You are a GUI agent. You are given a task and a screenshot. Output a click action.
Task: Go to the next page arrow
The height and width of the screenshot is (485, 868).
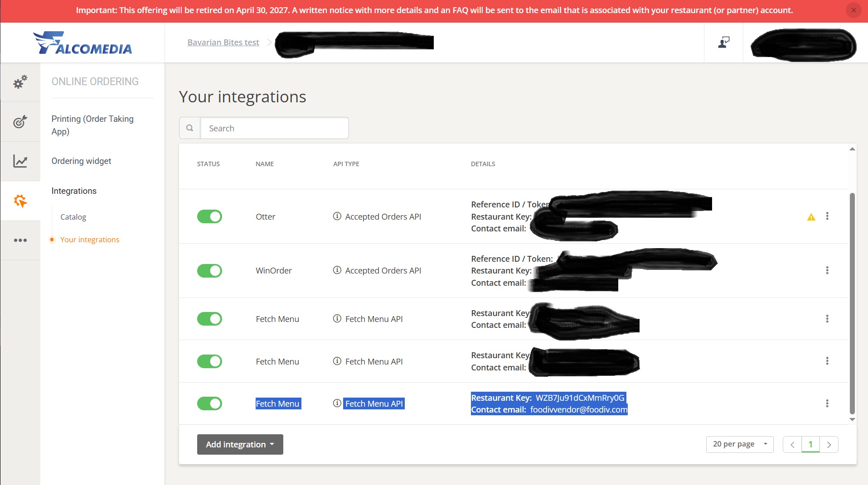[x=829, y=445]
